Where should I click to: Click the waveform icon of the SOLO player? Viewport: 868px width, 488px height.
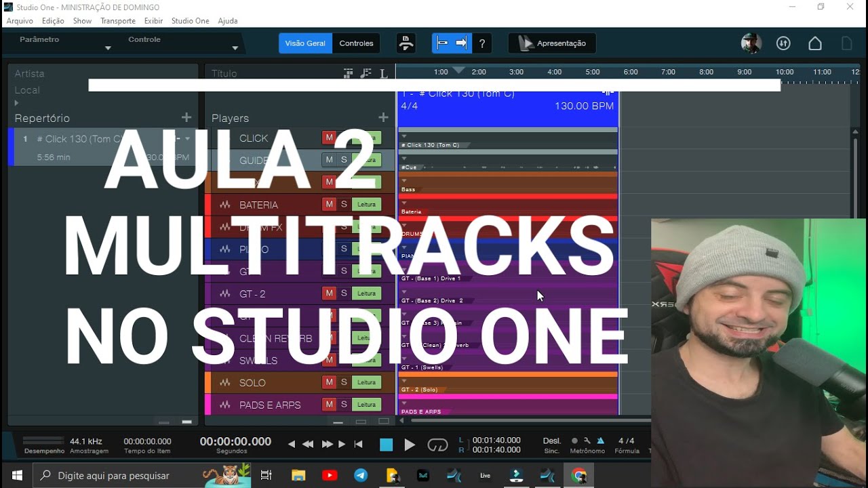(x=225, y=383)
